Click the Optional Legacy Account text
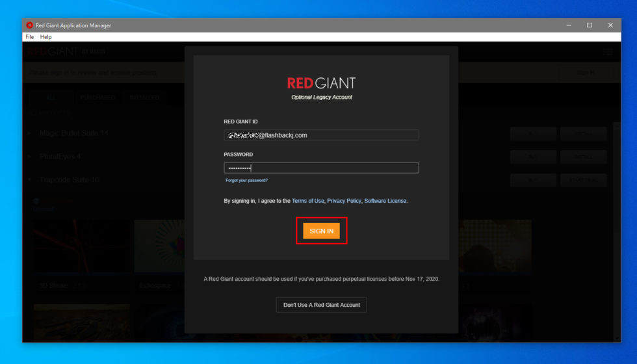Image resolution: width=637 pixels, height=364 pixels. [x=322, y=97]
